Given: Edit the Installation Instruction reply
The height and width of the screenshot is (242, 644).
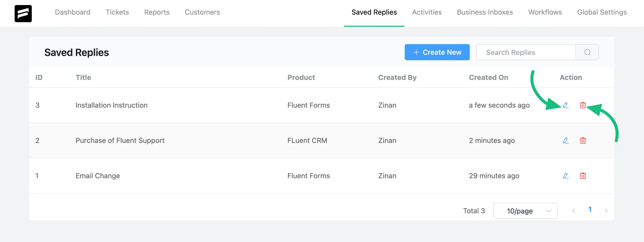Looking at the screenshot, I should click(566, 105).
